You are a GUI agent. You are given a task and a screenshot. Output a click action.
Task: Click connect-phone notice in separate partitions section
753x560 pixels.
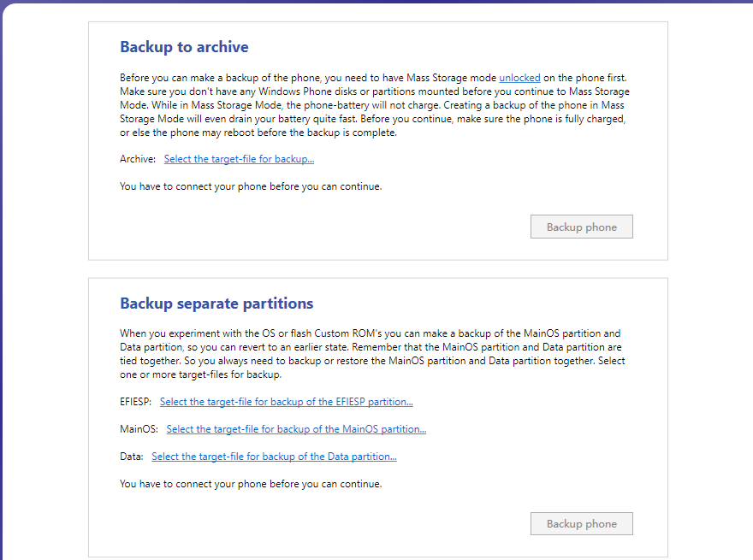(x=250, y=484)
